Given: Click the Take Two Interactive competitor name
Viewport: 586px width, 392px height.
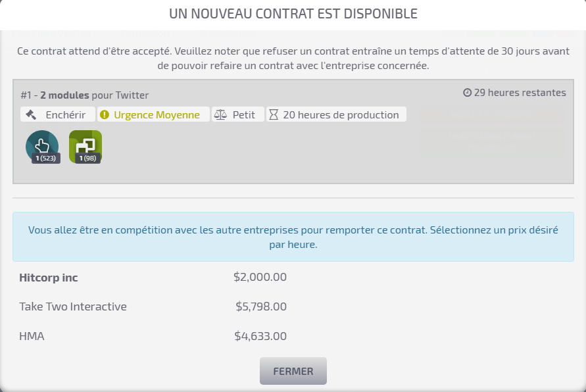Looking at the screenshot, I should [x=73, y=306].
